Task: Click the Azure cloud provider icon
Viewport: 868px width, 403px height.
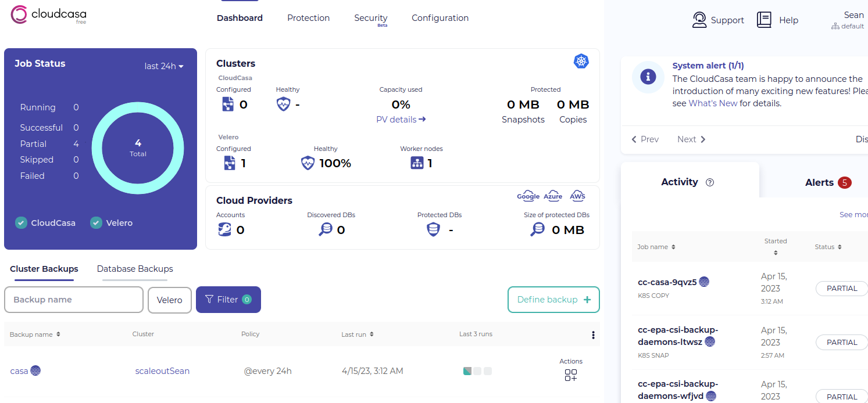Action: 553,196
